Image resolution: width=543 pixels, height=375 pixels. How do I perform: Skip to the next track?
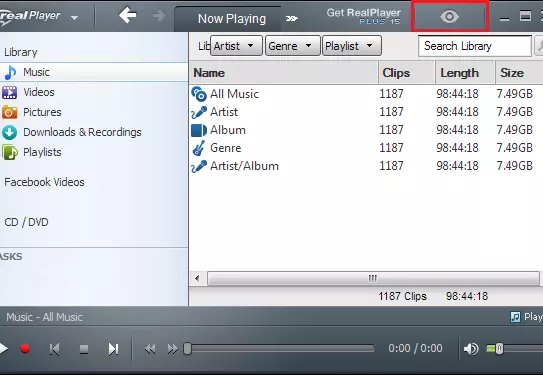pos(113,349)
